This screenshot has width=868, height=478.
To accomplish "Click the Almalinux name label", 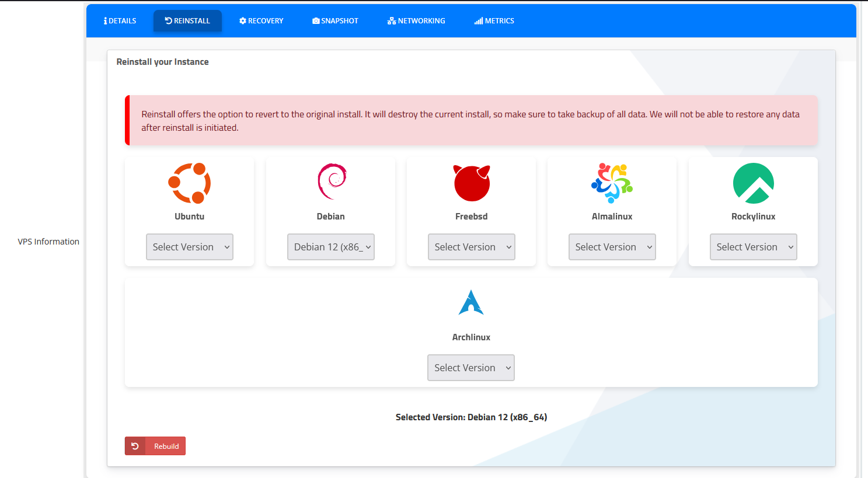I will (612, 217).
